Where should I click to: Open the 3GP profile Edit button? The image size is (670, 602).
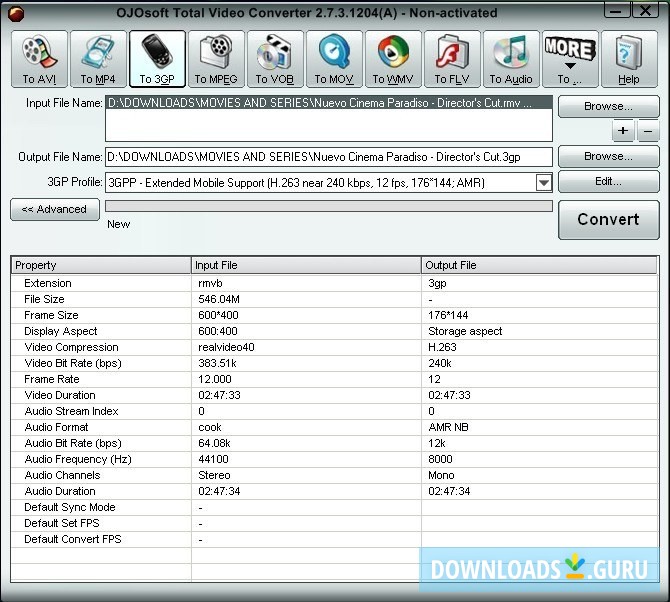[608, 182]
